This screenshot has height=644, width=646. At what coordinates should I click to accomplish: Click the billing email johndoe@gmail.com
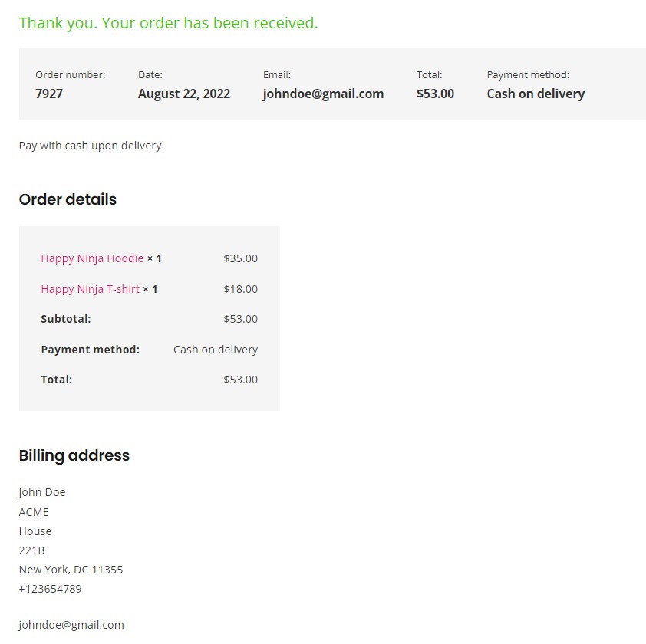click(x=71, y=625)
